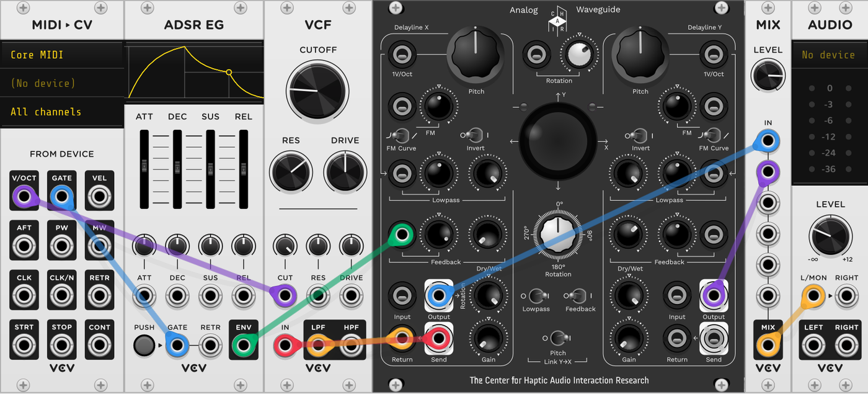Click the STOP output jack
The image size is (868, 394).
pyautogui.click(x=61, y=346)
